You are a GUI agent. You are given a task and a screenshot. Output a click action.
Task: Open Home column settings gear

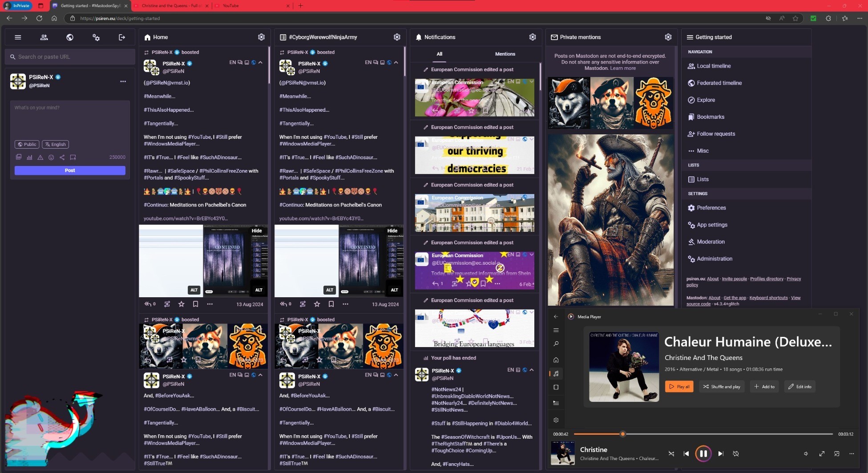click(x=262, y=37)
